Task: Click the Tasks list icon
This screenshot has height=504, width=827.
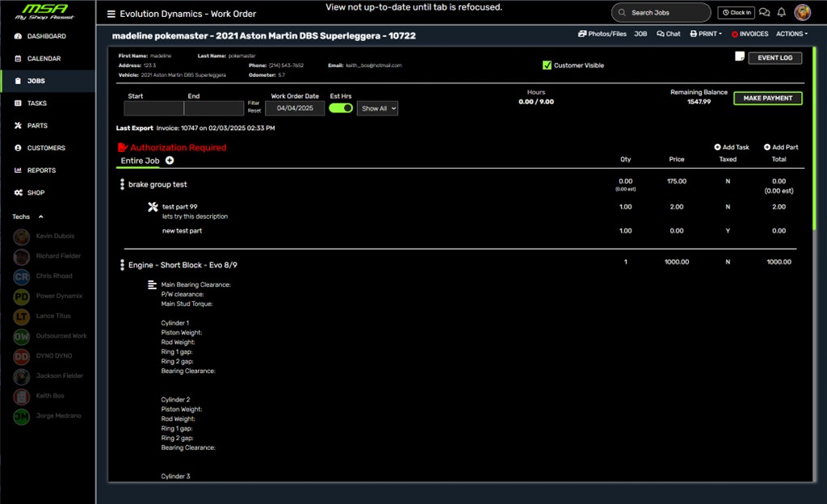Action: [x=18, y=103]
